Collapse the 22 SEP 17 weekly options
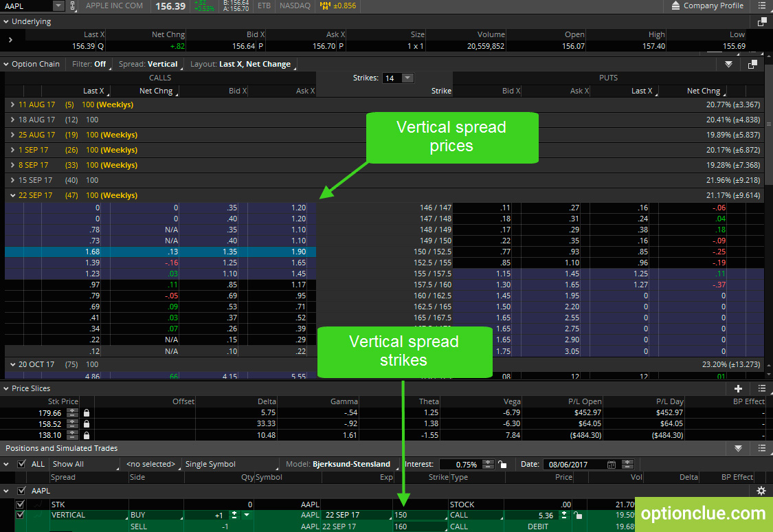The width and height of the screenshot is (773, 532). (x=13, y=195)
